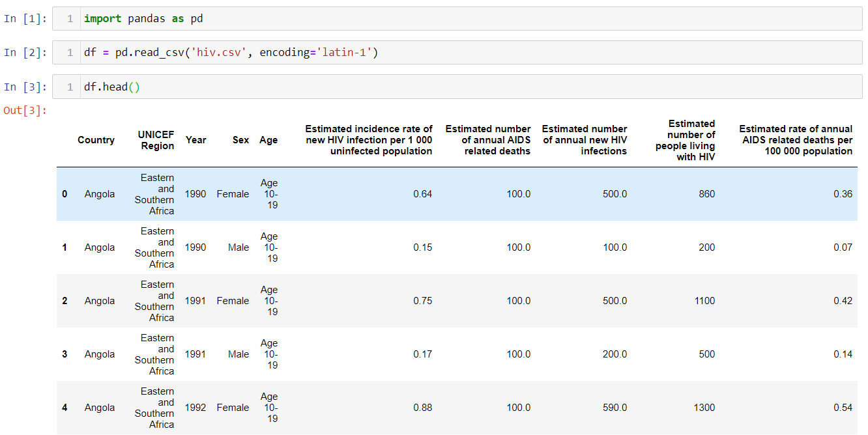This screenshot has height=435, width=868.
Task: Click the 1990 year cell in row 1
Action: click(x=195, y=247)
